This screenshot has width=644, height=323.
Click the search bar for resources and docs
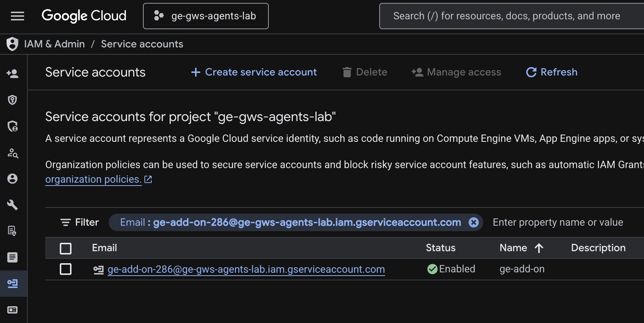point(506,16)
